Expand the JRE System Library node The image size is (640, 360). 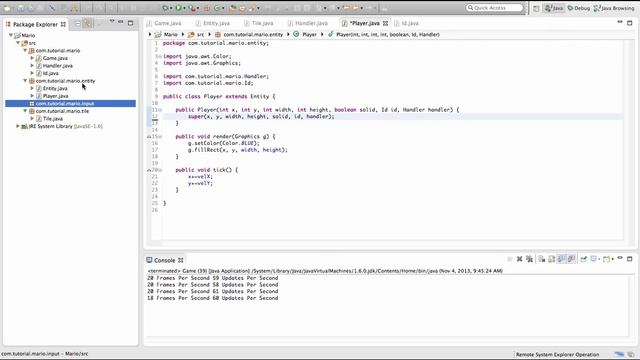(18, 126)
